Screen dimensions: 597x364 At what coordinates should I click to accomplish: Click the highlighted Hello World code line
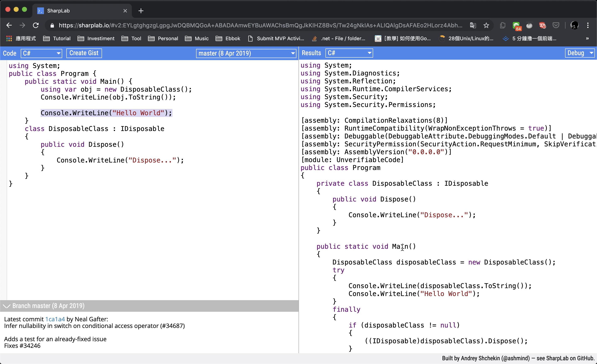[106, 113]
